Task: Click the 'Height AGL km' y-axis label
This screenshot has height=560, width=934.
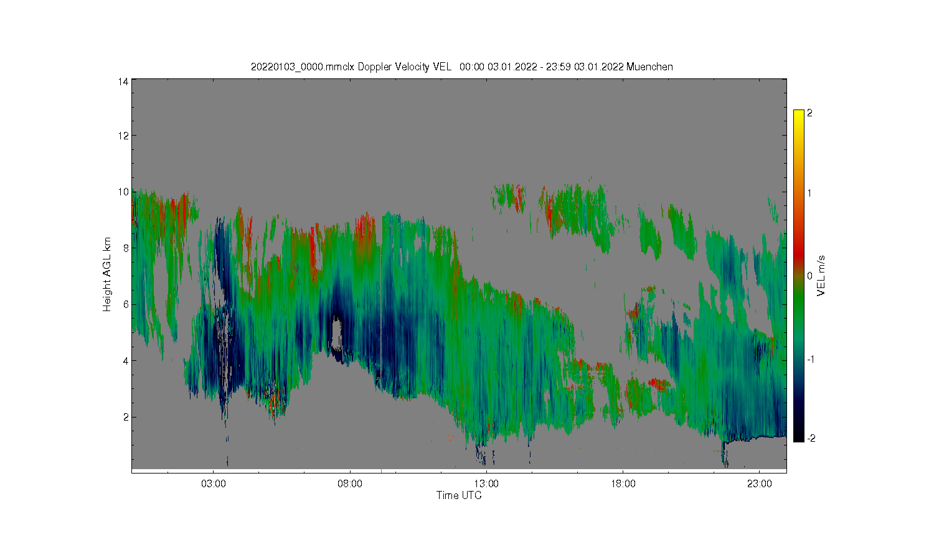Action: click(107, 274)
